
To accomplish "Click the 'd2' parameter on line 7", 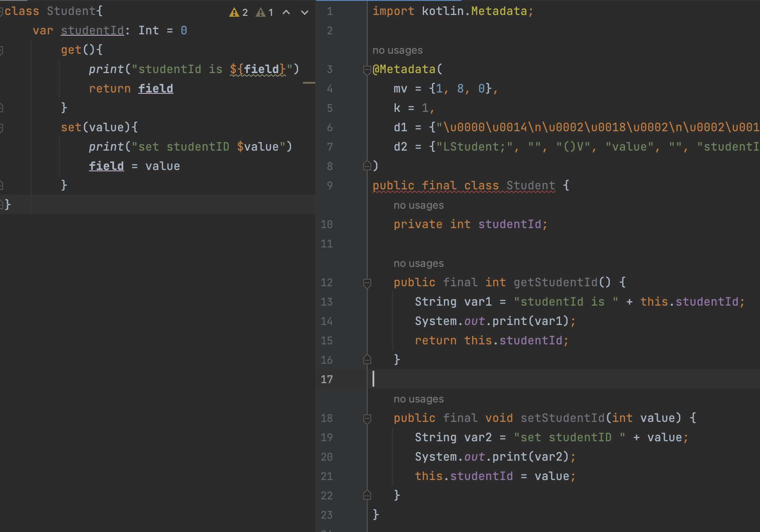I will 401,147.
